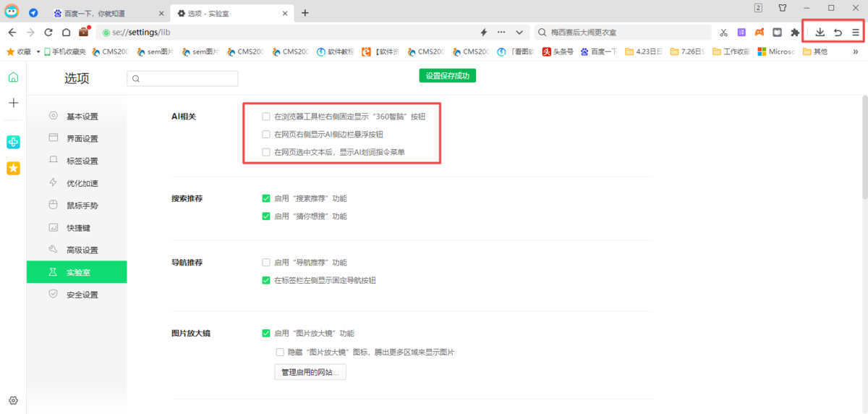Open the teal app icon in sidebar

click(13, 142)
